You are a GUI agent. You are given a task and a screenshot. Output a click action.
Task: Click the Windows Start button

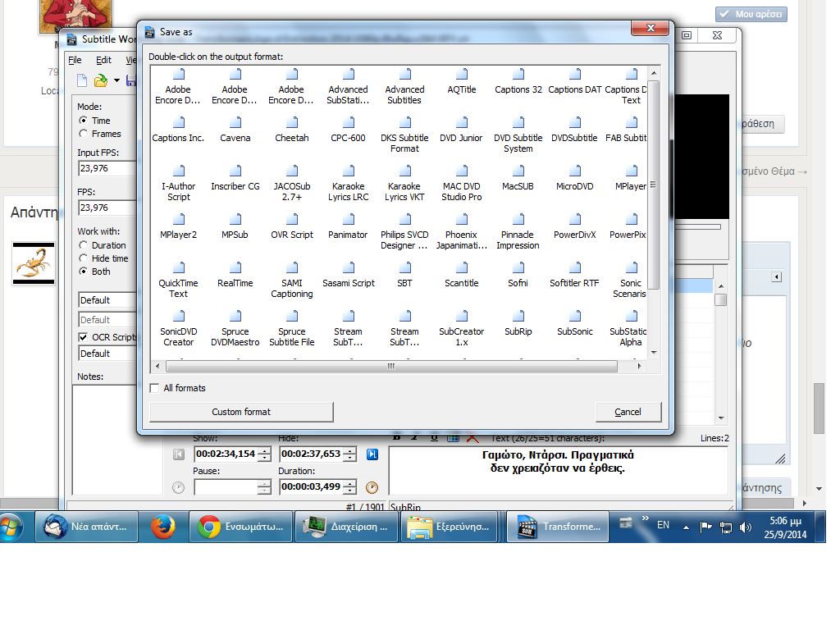tap(11, 527)
